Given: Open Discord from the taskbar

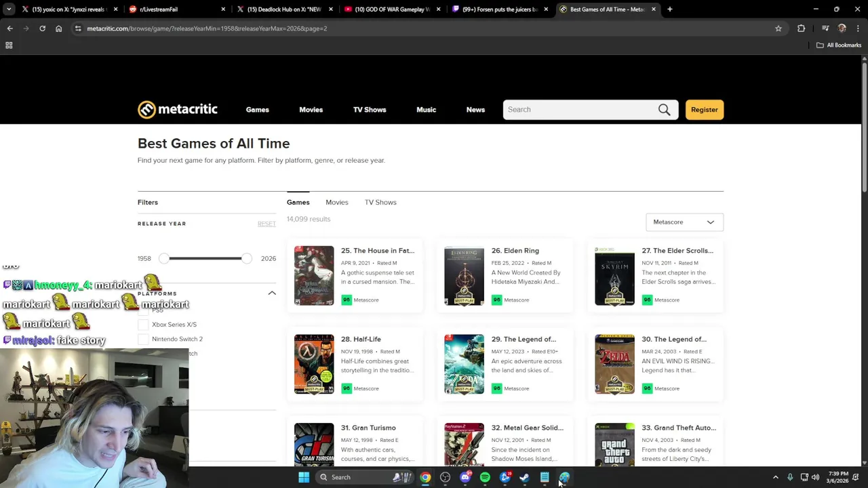Looking at the screenshot, I should click(x=465, y=477).
